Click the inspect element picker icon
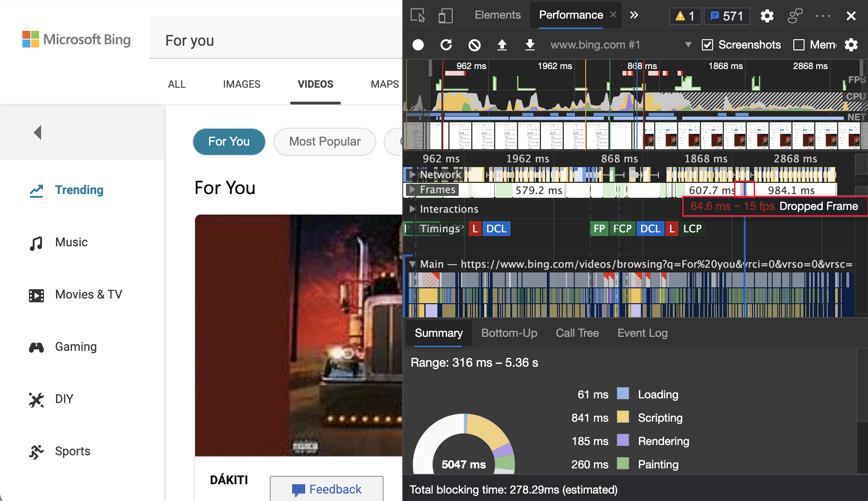Screen dimensions: 868x501 point(418,15)
